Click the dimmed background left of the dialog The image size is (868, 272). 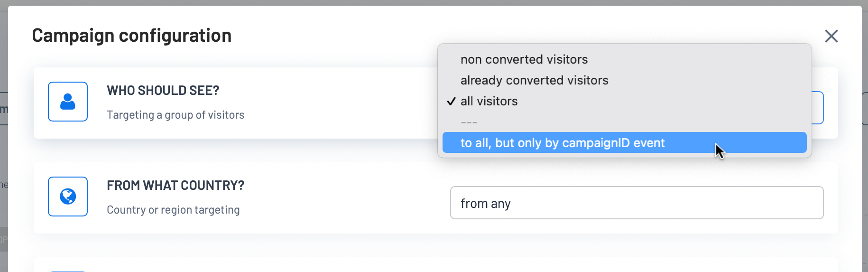tap(4, 142)
